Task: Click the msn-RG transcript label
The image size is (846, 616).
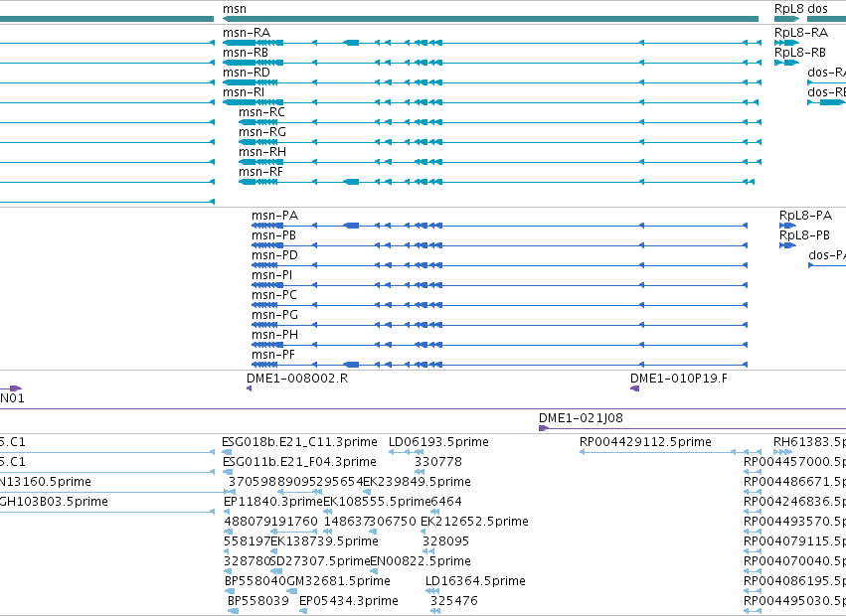Action: click(262, 132)
